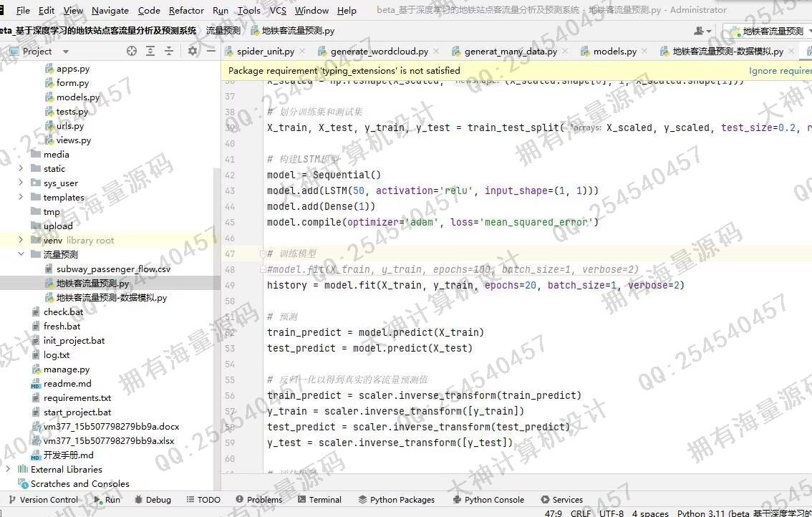The image size is (812, 517).
Task: Select views.py in the Project tree
Action: click(x=74, y=140)
